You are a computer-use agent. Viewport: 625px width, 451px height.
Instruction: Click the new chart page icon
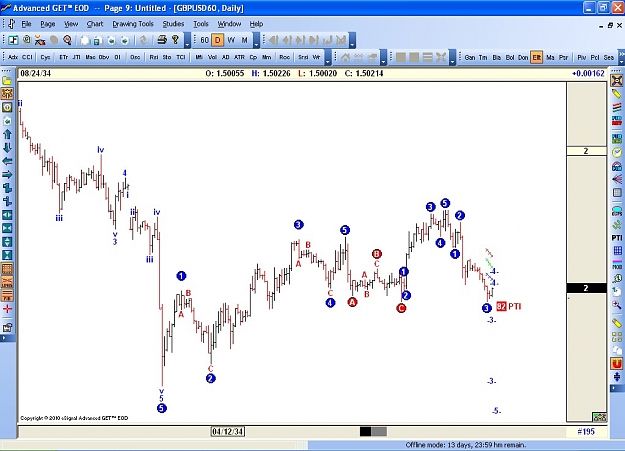pyautogui.click(x=13, y=40)
